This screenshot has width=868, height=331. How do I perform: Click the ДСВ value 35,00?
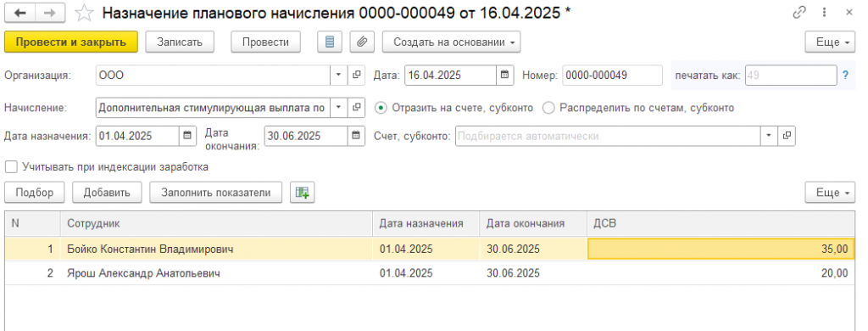(721, 250)
